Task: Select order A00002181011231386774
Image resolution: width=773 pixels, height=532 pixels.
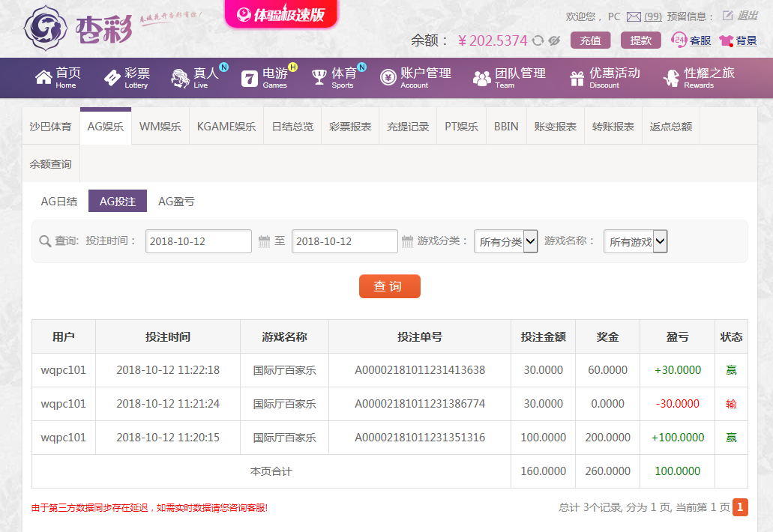Action: tap(420, 403)
